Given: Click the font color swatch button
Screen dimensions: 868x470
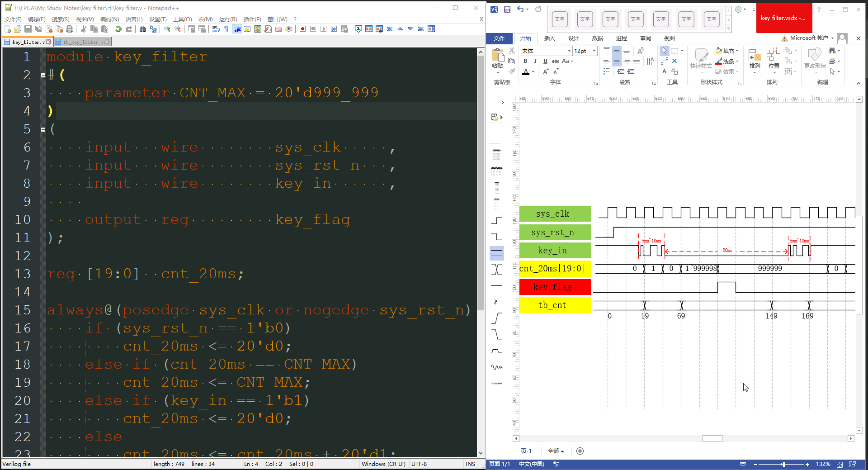Looking at the screenshot, I should [526, 72].
